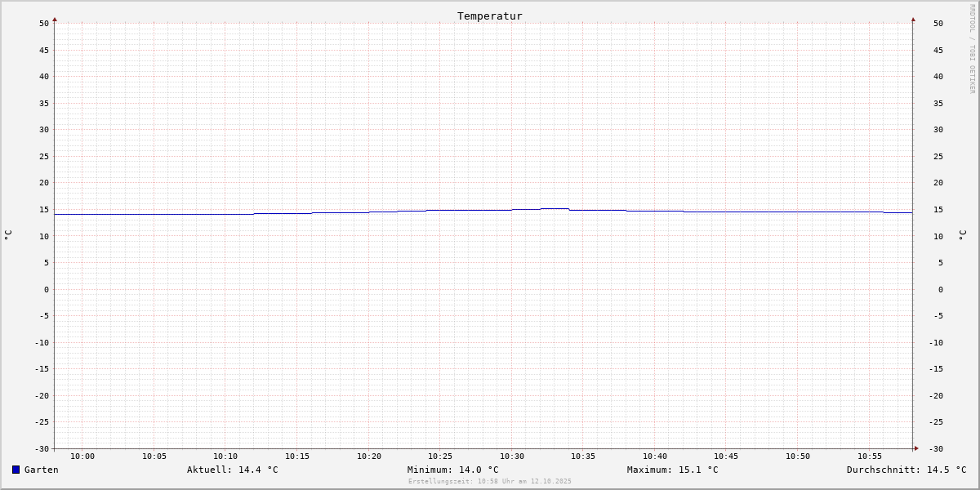
Task: Select the Minimum: 14.0 °C value
Action: pos(453,470)
